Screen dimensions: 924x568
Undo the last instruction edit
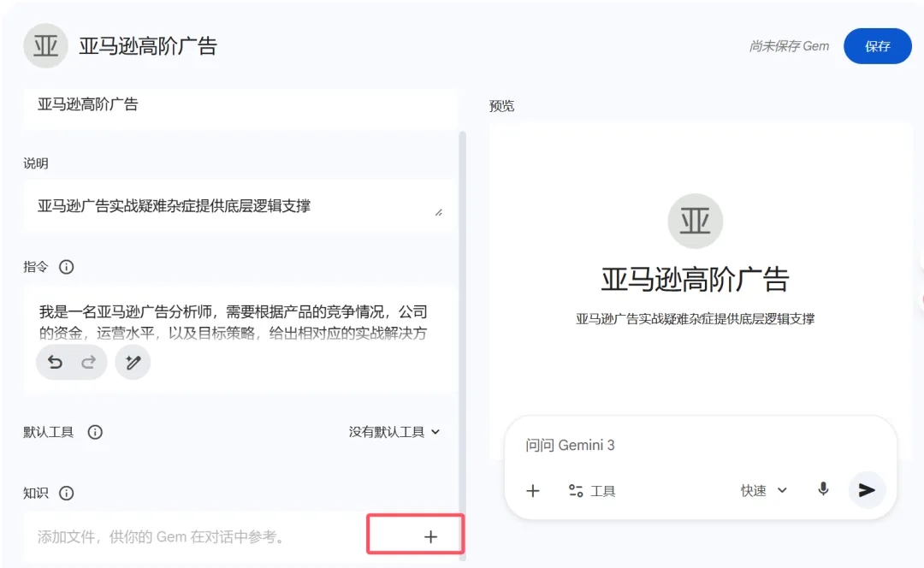pos(56,362)
